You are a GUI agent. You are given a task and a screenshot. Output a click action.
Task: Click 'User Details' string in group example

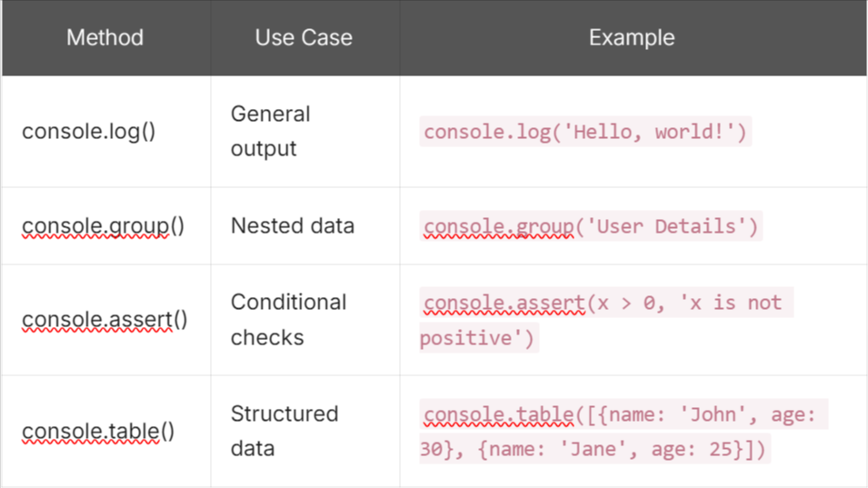point(665,225)
